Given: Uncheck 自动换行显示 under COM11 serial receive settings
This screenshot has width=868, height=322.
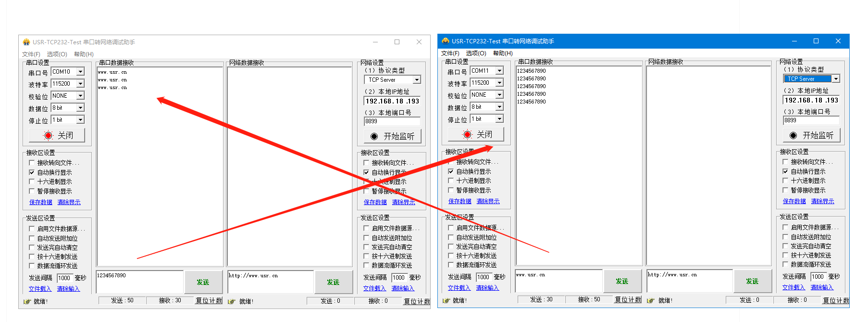Looking at the screenshot, I should pos(451,171).
